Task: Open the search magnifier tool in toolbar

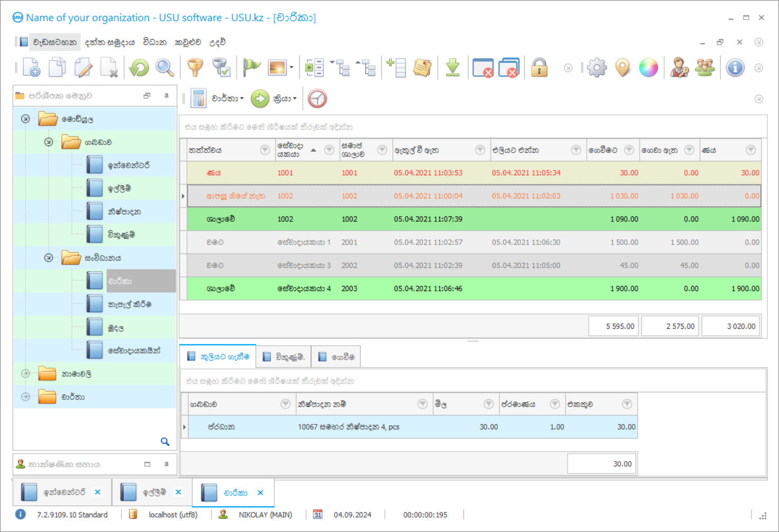Action: coord(165,68)
